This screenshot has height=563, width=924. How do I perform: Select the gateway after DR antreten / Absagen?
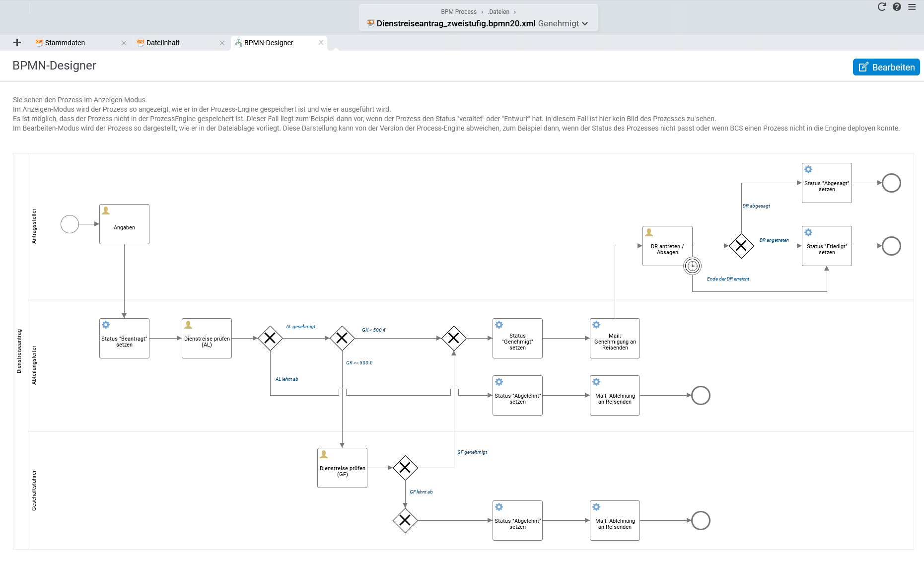coord(741,246)
